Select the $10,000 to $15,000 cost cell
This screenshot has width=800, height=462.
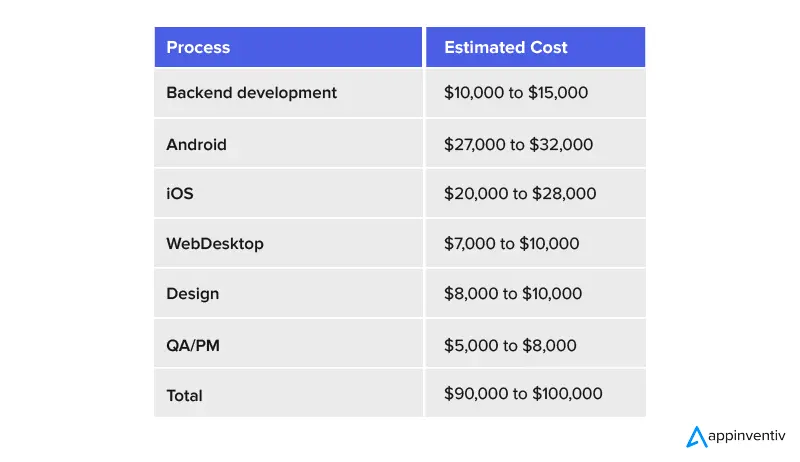[516, 93]
